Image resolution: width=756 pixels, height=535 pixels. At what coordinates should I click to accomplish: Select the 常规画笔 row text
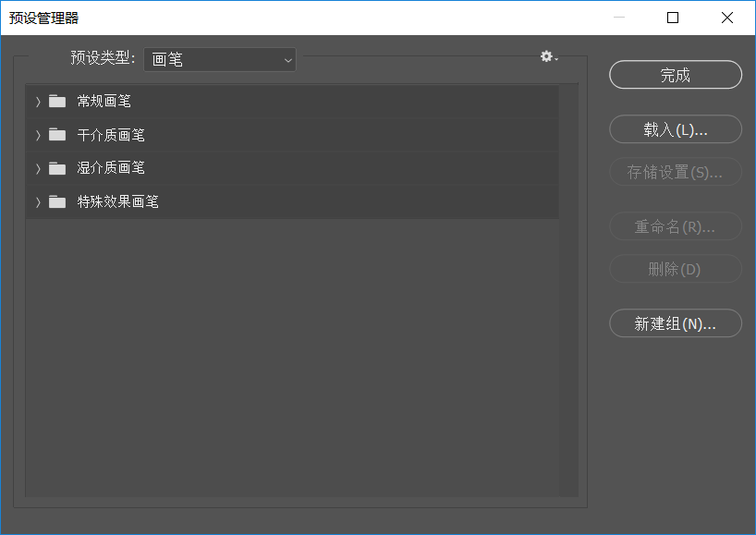(104, 102)
